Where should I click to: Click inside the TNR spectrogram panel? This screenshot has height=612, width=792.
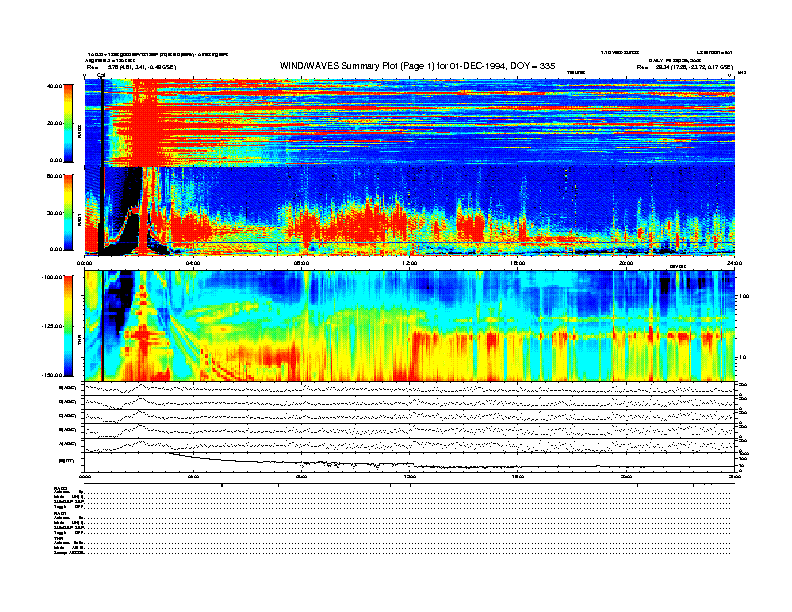click(x=409, y=326)
